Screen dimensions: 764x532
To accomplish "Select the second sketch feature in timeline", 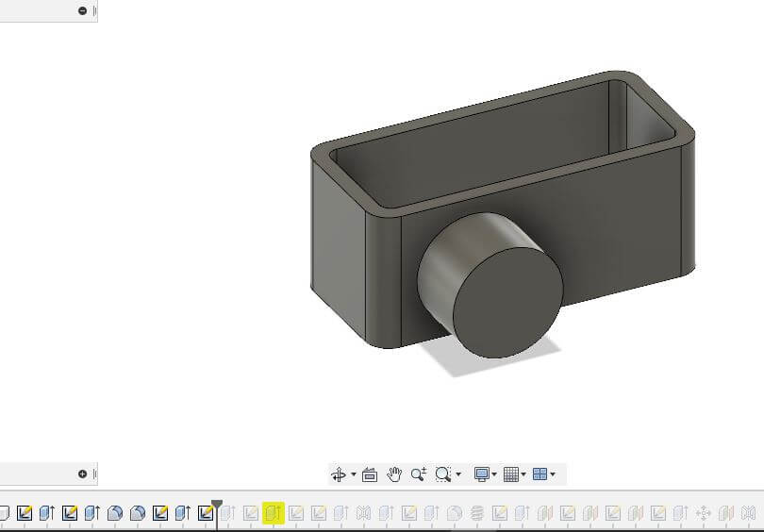I will [x=70, y=513].
